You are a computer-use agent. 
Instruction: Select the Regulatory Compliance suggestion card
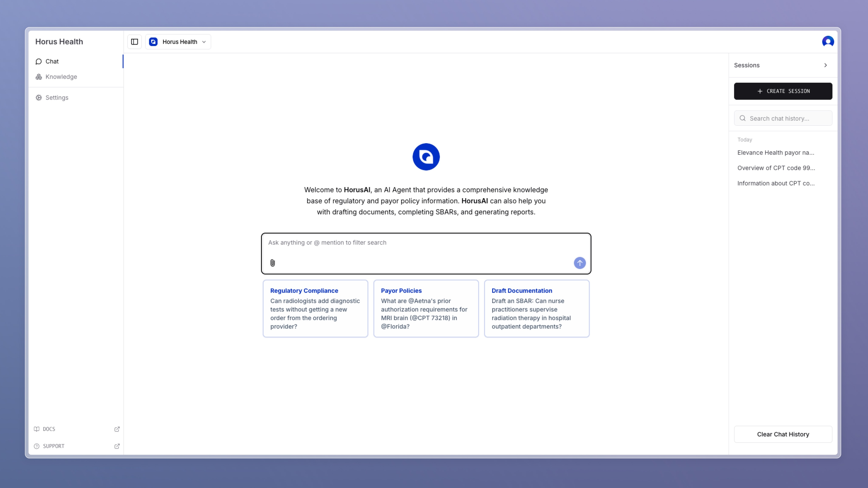(x=315, y=309)
